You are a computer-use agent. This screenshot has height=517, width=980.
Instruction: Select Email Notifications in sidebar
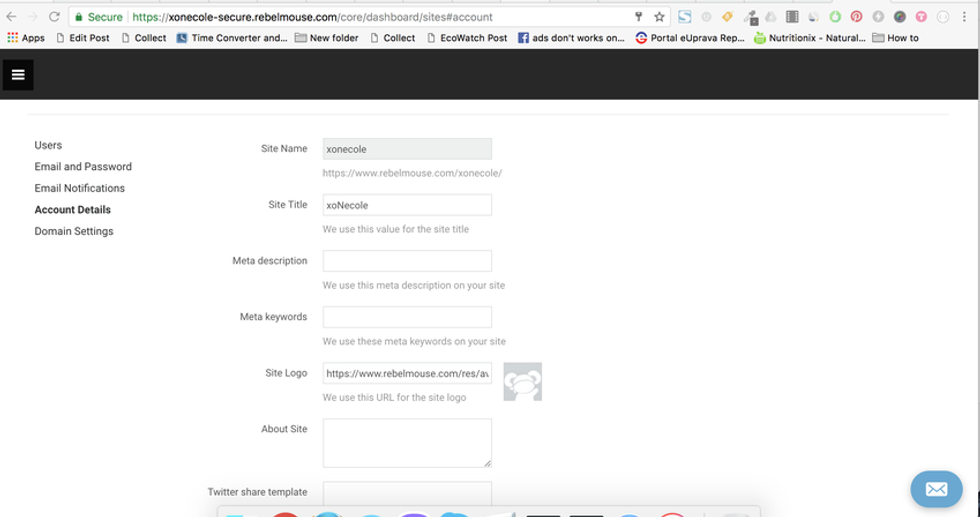tap(80, 188)
